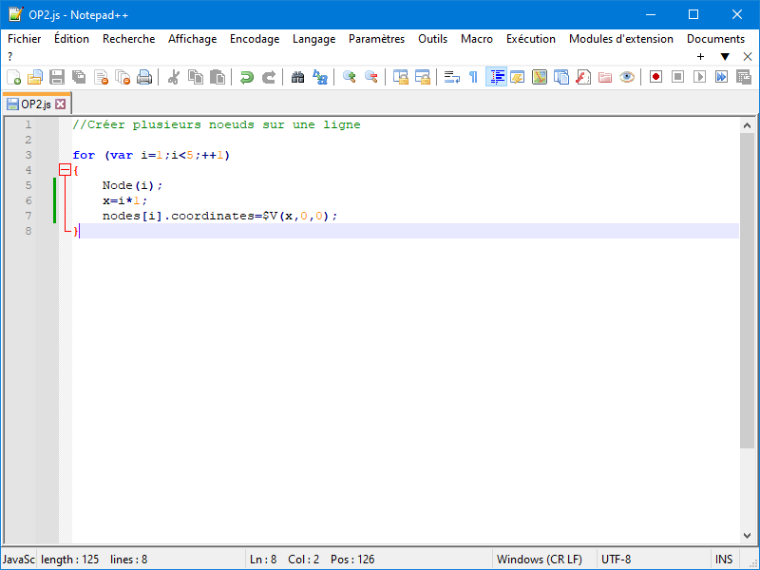The height and width of the screenshot is (570, 760).
Task: Collapse the code fold marker at line 4
Action: [64, 170]
